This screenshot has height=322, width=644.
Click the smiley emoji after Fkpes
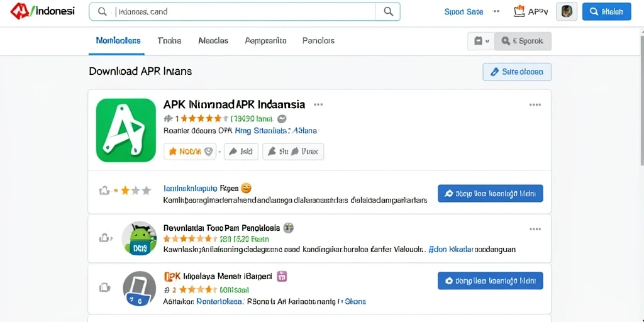pos(246,188)
